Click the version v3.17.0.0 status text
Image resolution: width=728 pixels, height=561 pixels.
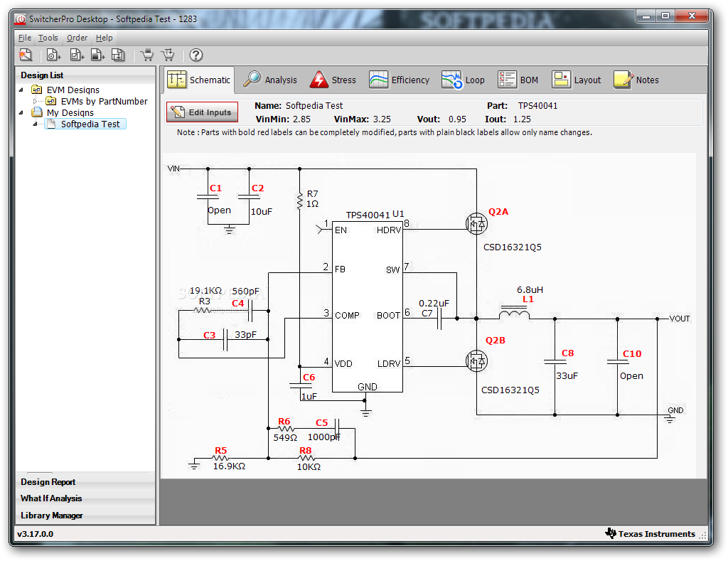tap(36, 533)
